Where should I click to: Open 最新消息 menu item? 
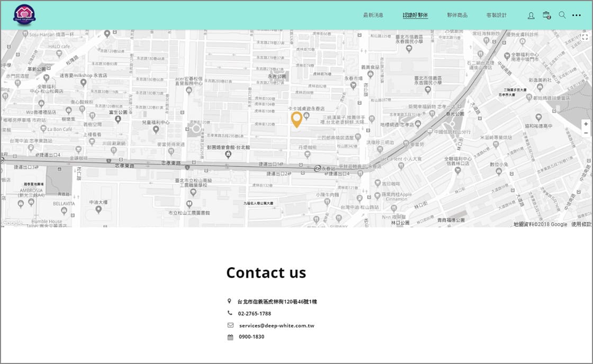point(373,15)
